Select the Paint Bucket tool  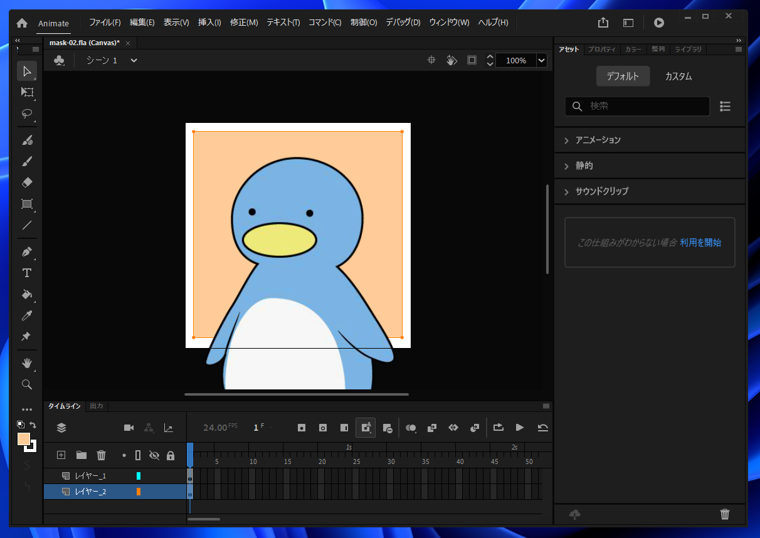[x=27, y=294]
